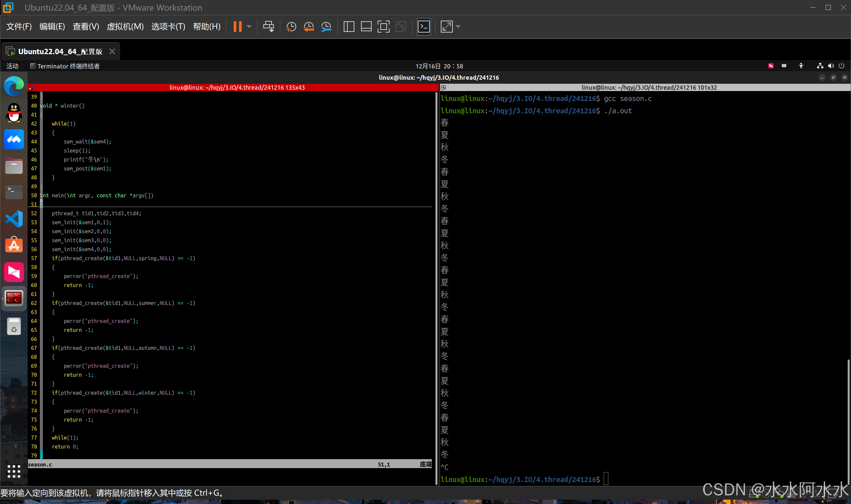This screenshot has width=851, height=504.
Task: Open the snapshot manager icon
Action: pos(326,27)
